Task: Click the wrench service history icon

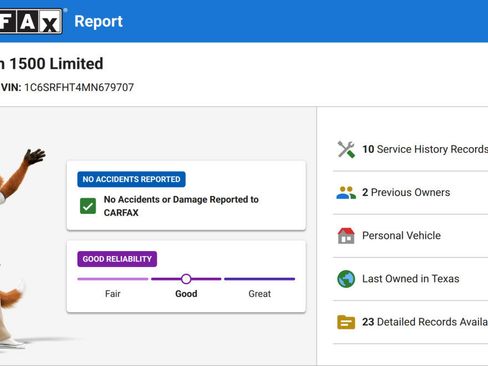Action: (x=346, y=149)
